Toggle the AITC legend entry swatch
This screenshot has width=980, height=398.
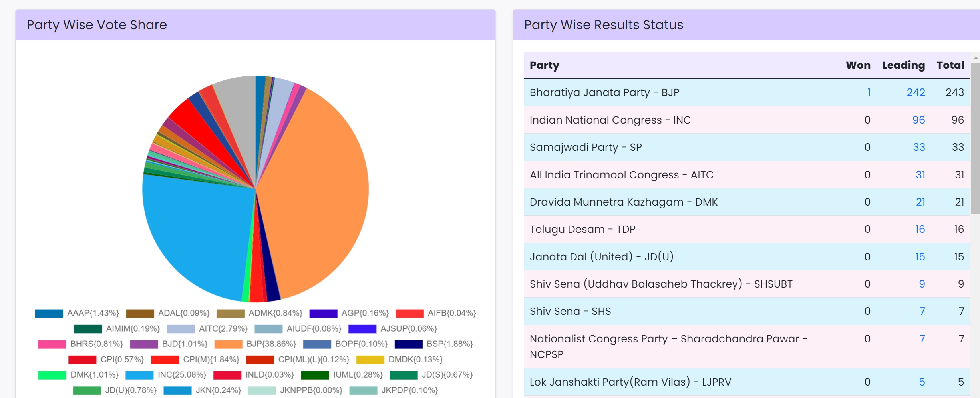[181, 329]
